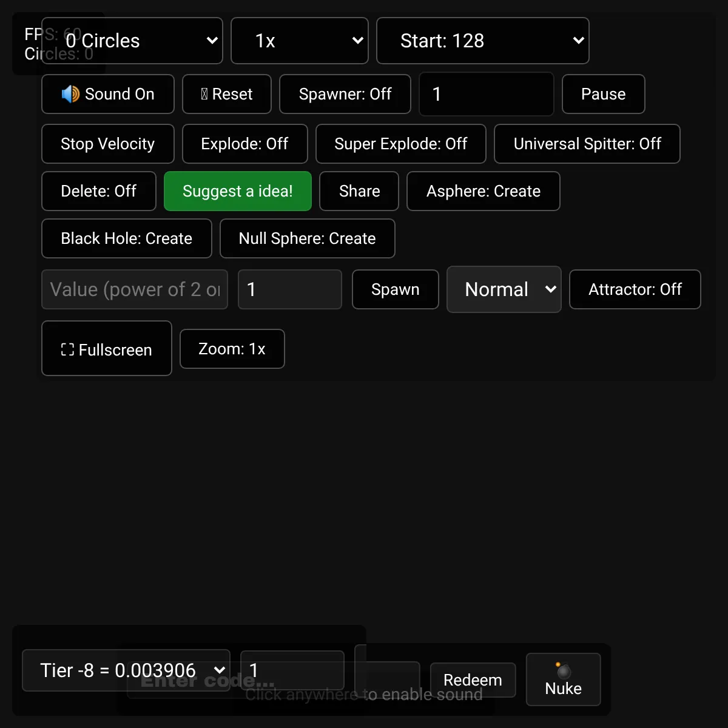
Task: Open the 1x speed dropdown
Action: tap(300, 41)
